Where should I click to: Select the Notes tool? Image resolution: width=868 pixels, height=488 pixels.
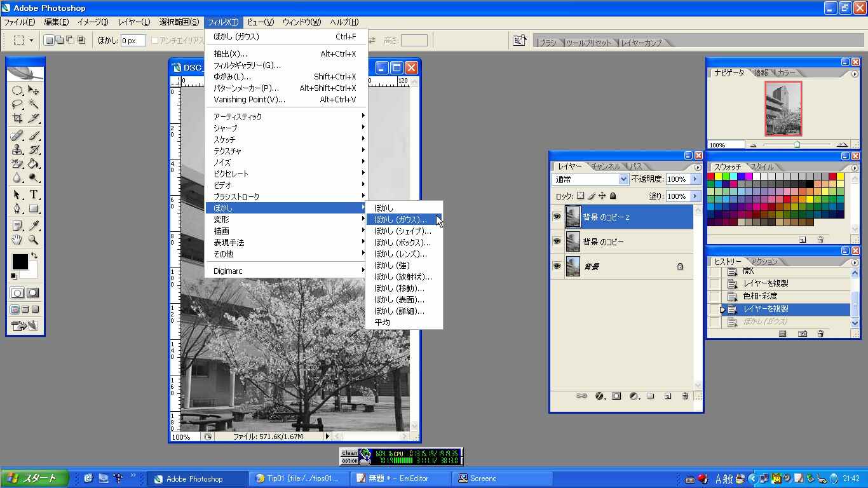(17, 226)
